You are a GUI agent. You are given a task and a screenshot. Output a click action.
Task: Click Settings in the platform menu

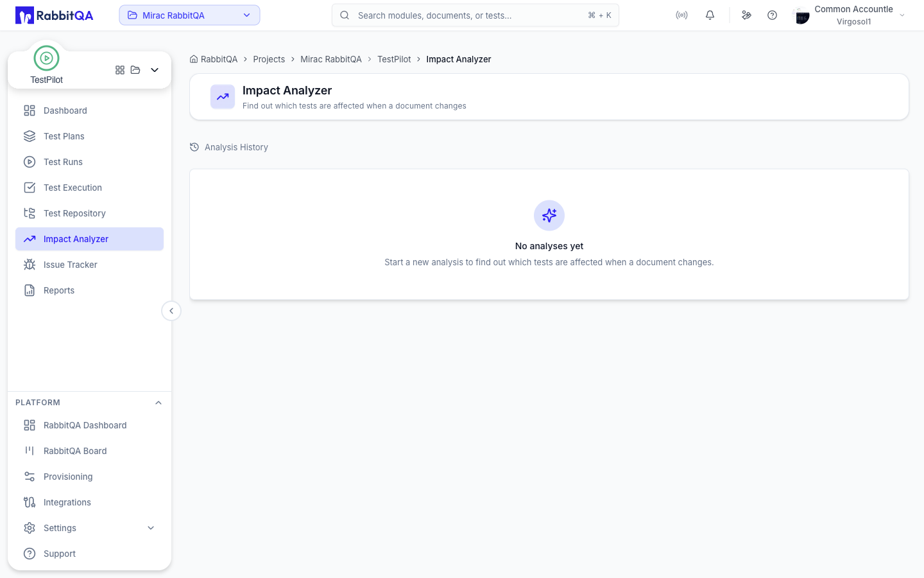coord(89,528)
